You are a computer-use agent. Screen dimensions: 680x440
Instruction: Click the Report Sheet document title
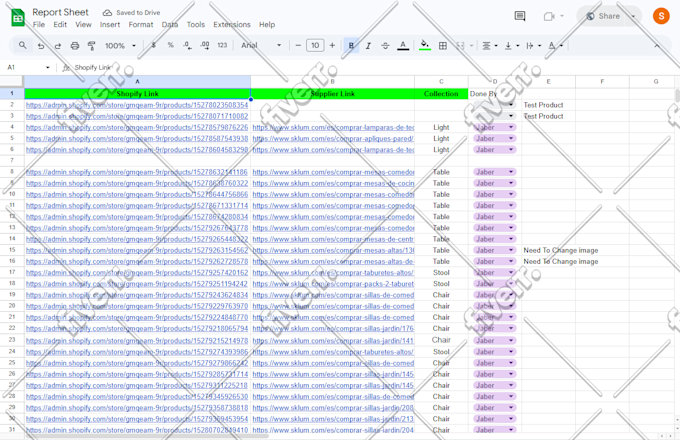point(60,12)
